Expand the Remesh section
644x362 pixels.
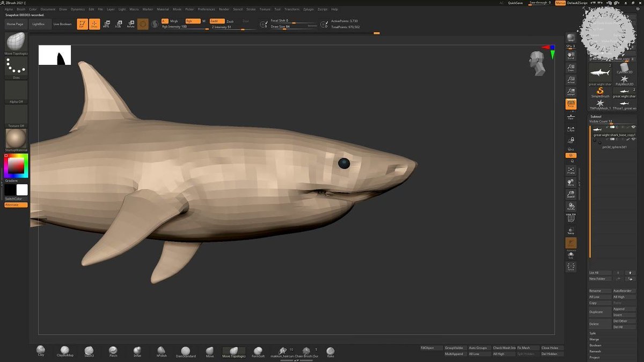pyautogui.click(x=595, y=351)
